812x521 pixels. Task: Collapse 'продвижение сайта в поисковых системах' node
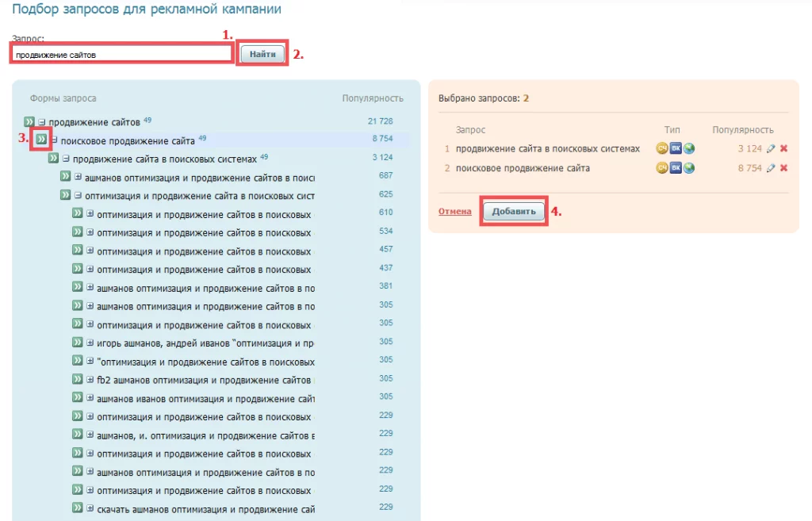66,159
